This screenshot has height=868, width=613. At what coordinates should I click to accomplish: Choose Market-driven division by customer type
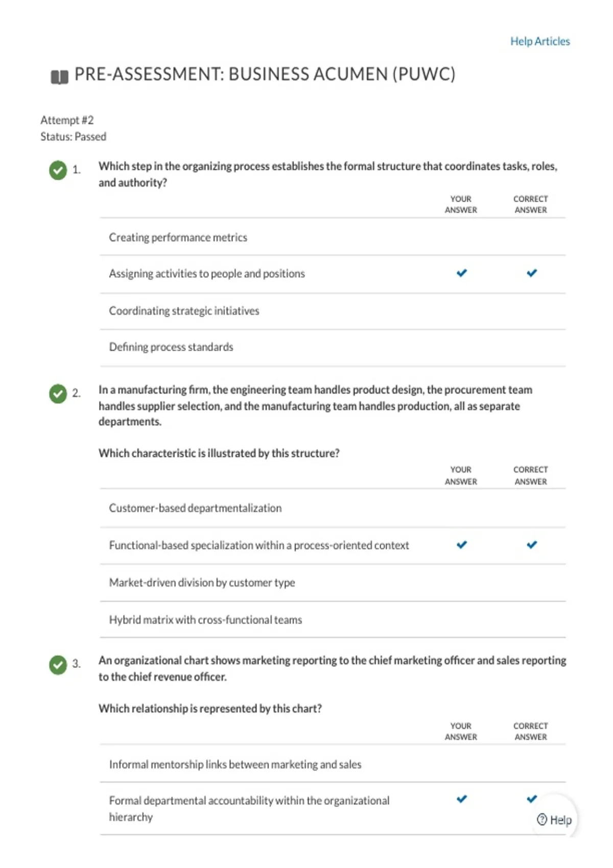(x=333, y=583)
